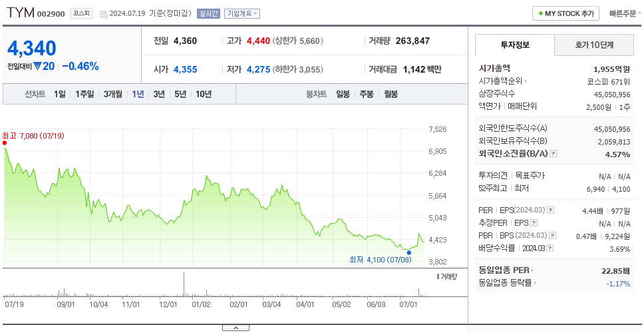Screen dimensions: 644x333
Task: Click the + MY STOCK 추가 button
Action: 566,13
